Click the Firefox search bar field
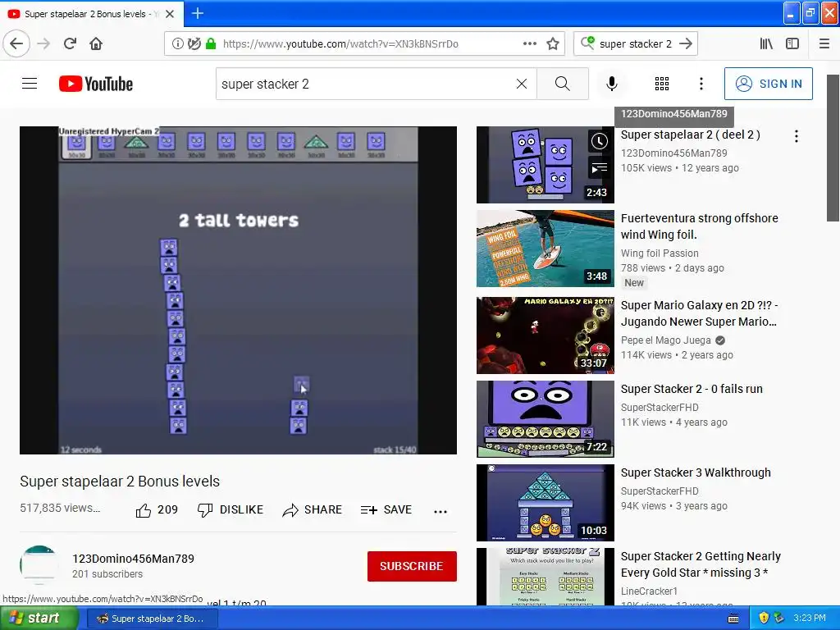 pos(635,43)
